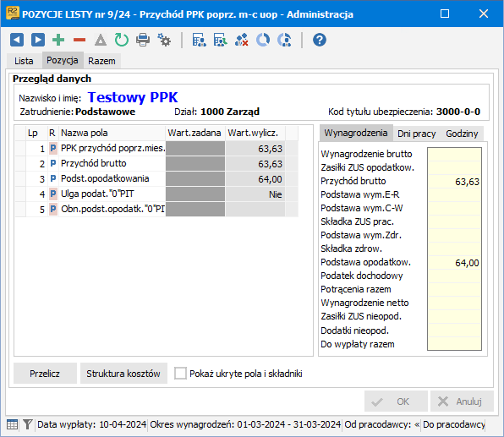This screenshot has height=437, width=504.
Task: Enable Pokaż ukryte pola i składniki checkbox
Action: (180, 374)
